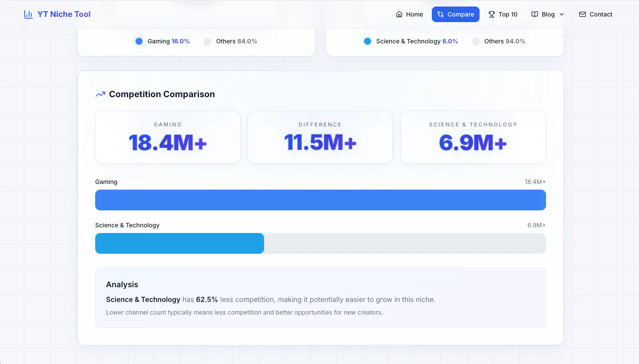Click the bold 62.5% in analysis

(207, 299)
